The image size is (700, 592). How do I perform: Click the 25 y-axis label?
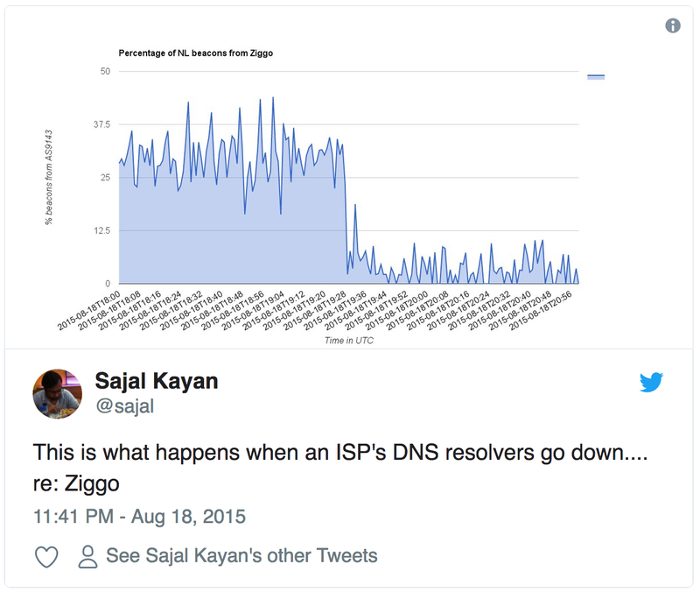[104, 178]
